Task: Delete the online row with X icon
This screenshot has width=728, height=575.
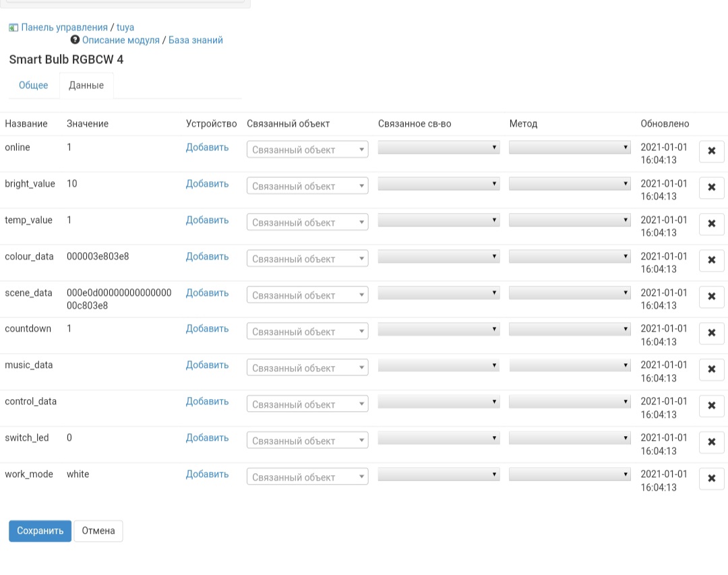Action: pos(711,151)
